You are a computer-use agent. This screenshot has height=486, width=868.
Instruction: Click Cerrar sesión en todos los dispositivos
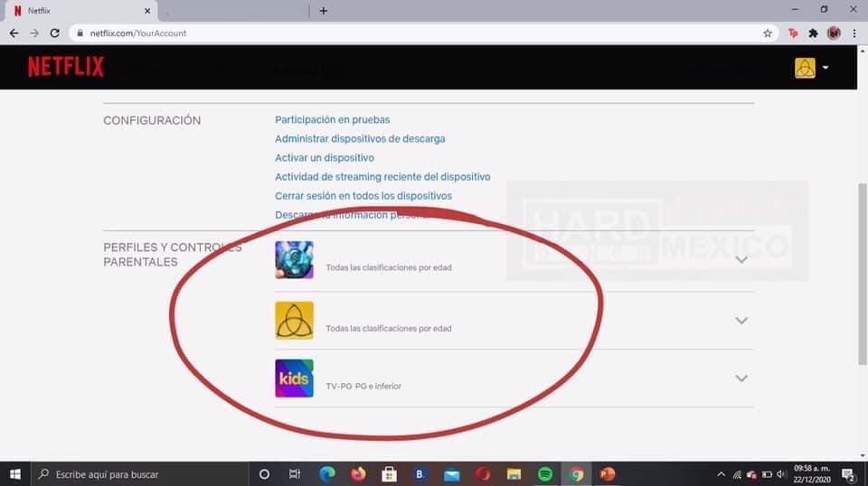pyautogui.click(x=363, y=196)
